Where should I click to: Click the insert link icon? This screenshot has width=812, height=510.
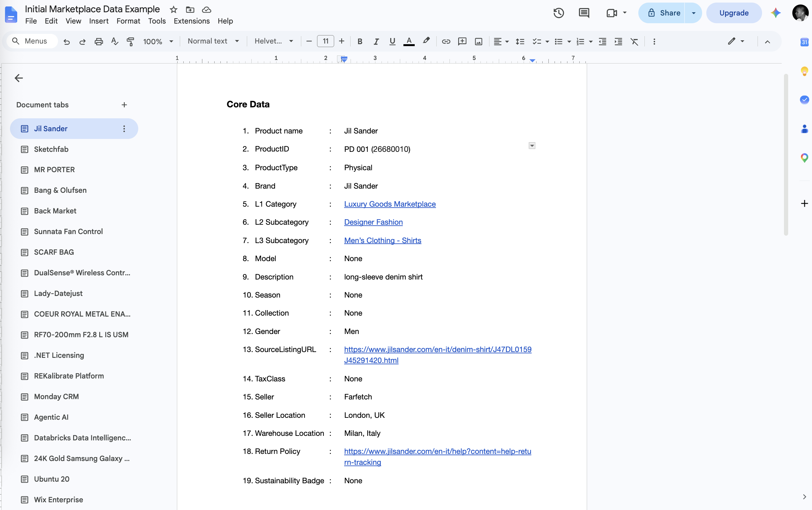point(446,42)
